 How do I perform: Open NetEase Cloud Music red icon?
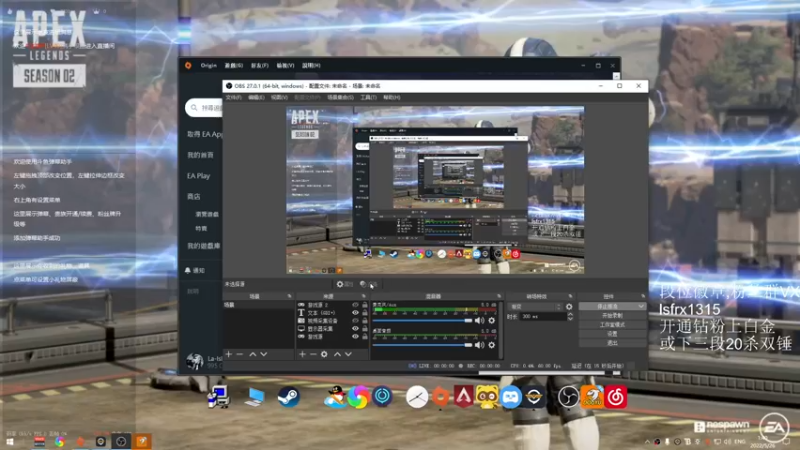coord(616,397)
